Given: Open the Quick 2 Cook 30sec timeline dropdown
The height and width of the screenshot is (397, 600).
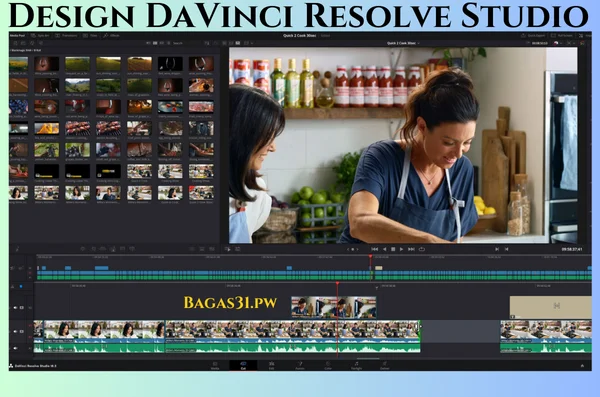Looking at the screenshot, I should pos(403,43).
